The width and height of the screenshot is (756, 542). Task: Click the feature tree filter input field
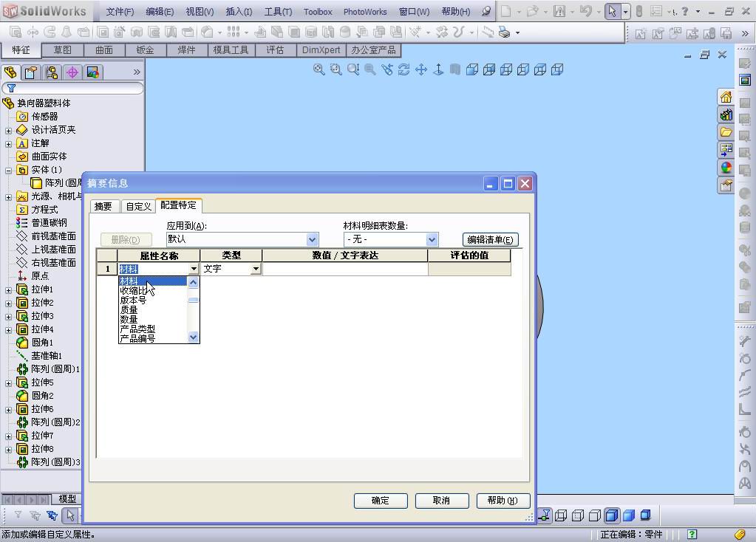[73, 88]
